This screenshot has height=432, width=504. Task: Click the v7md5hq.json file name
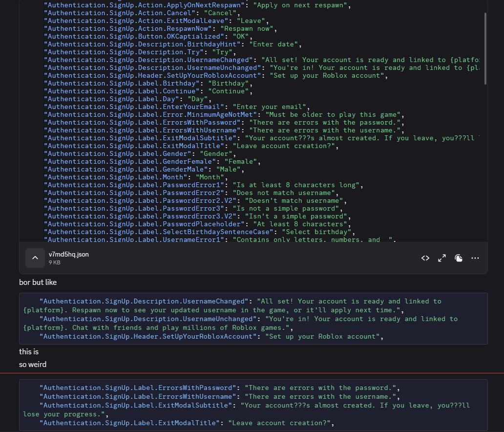point(69,254)
